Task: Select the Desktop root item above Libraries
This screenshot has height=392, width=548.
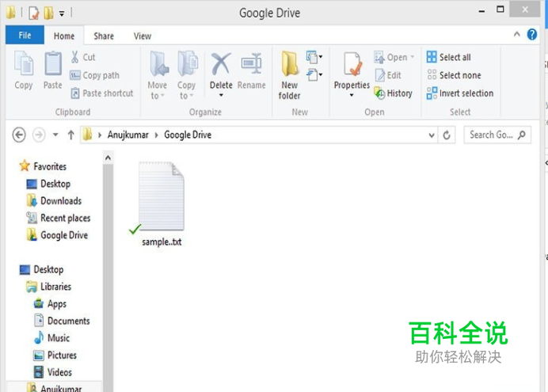Action: click(x=42, y=269)
